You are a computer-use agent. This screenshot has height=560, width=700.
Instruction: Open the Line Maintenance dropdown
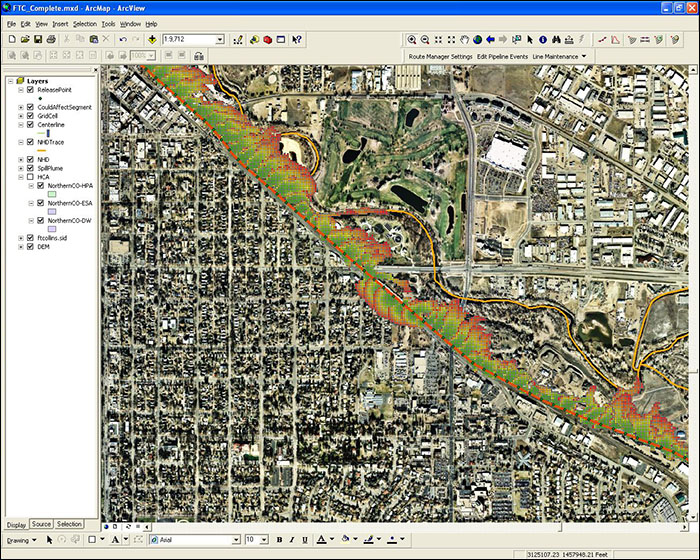pyautogui.click(x=559, y=57)
